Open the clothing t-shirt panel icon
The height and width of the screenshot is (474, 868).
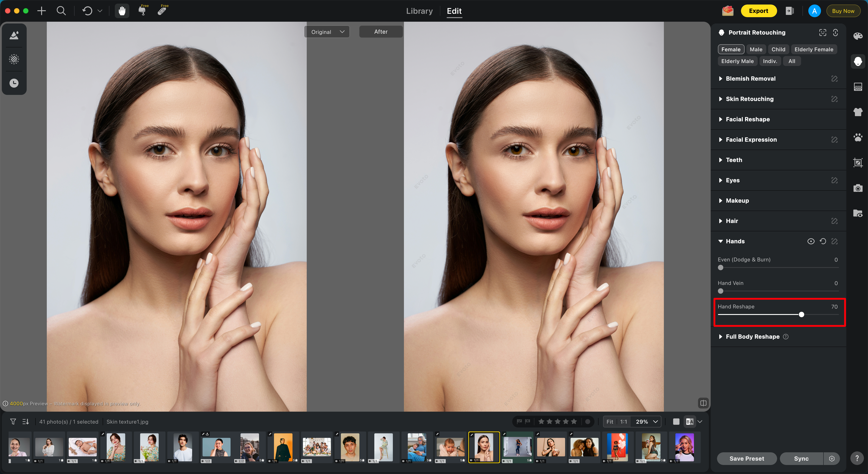(858, 112)
